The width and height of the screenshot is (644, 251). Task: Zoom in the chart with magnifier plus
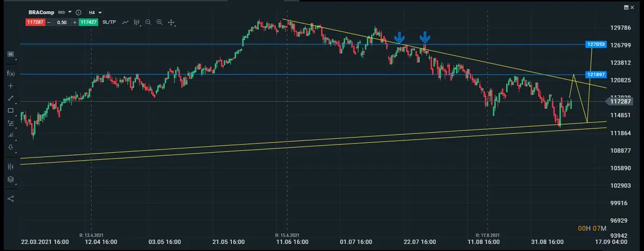pos(159,22)
